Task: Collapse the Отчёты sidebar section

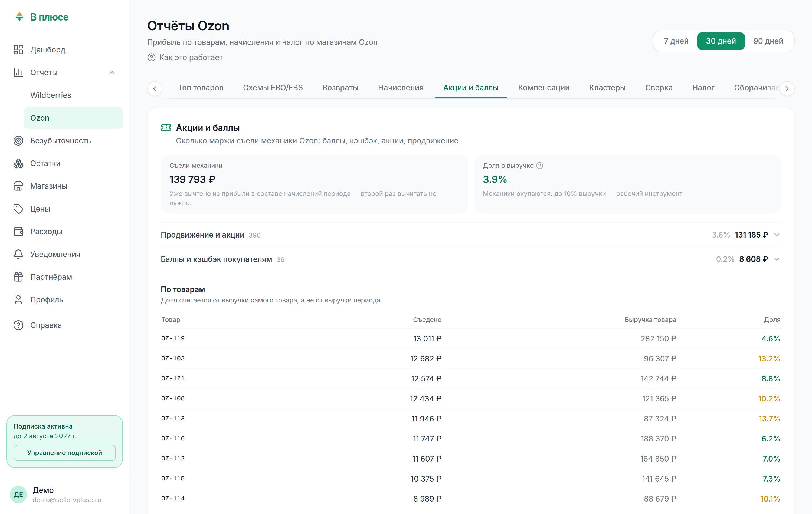Action: (x=112, y=73)
